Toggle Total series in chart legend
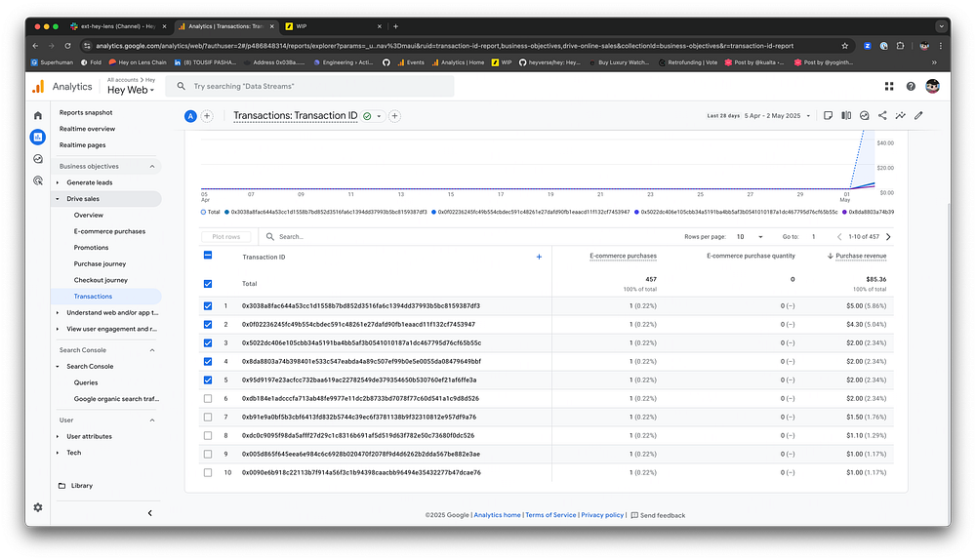 [x=211, y=212]
